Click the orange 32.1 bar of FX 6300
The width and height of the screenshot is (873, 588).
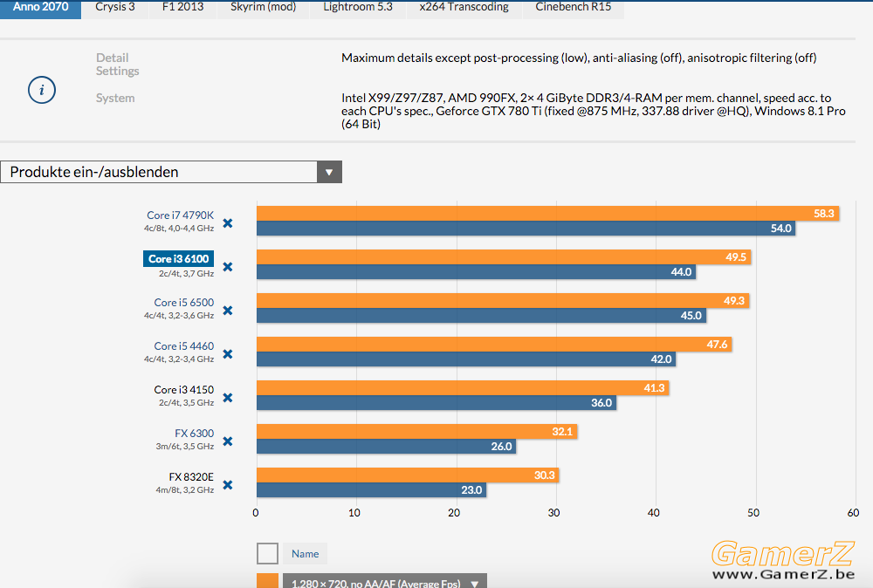[417, 432]
